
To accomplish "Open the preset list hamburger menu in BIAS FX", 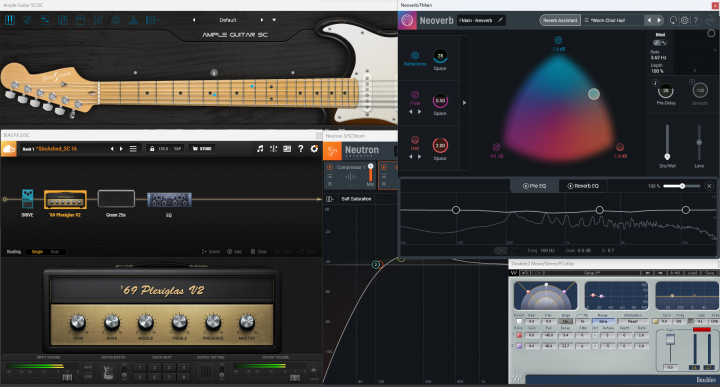I will (133, 149).
